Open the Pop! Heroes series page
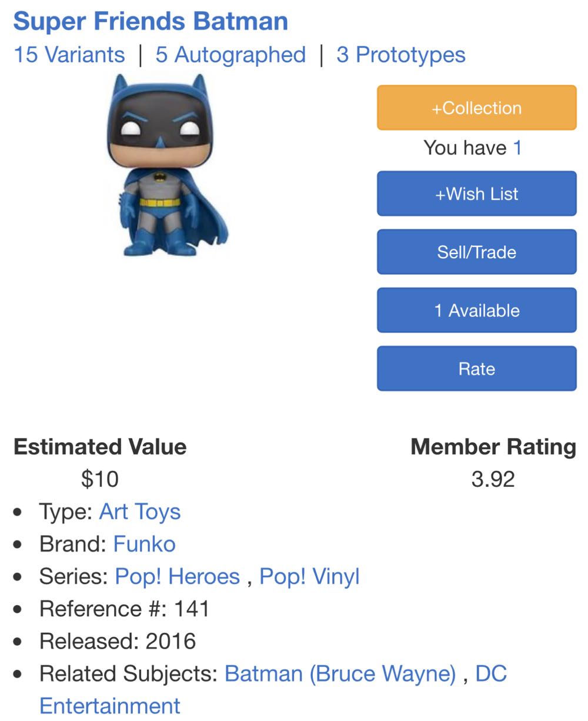The width and height of the screenshot is (588, 721). pos(178,576)
